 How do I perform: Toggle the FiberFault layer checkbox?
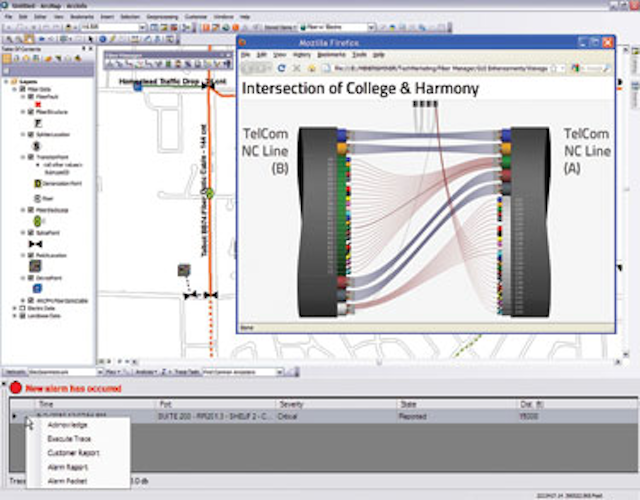coord(31,97)
